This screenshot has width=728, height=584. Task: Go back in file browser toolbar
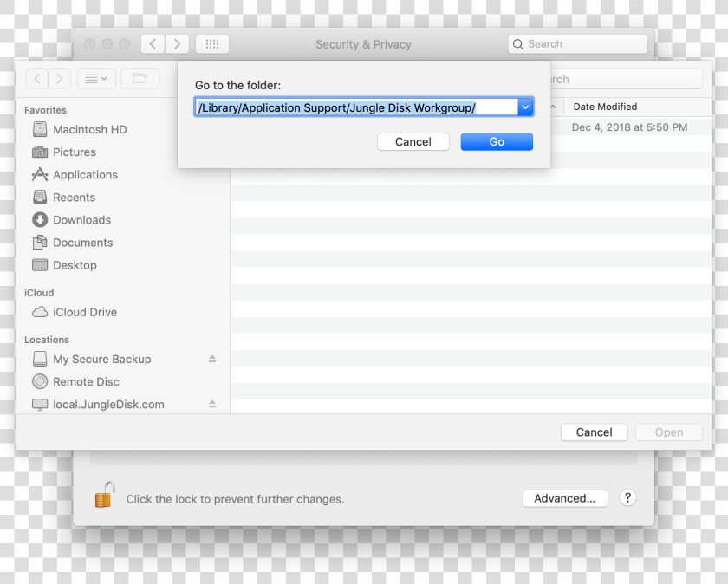[37, 79]
